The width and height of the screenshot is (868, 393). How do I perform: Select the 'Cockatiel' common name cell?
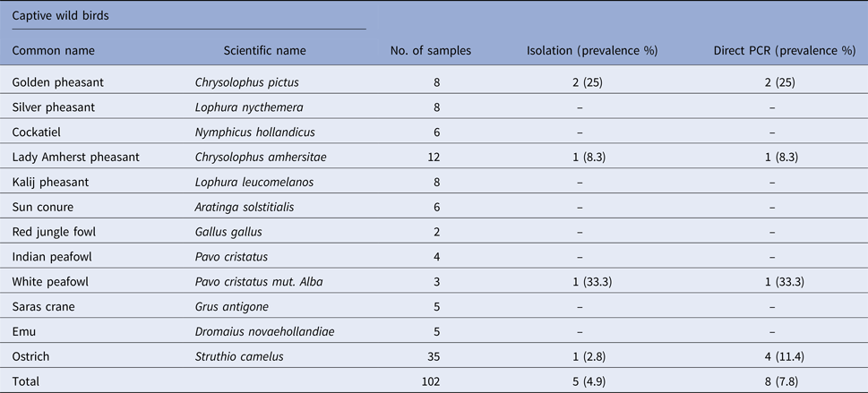(x=39, y=132)
